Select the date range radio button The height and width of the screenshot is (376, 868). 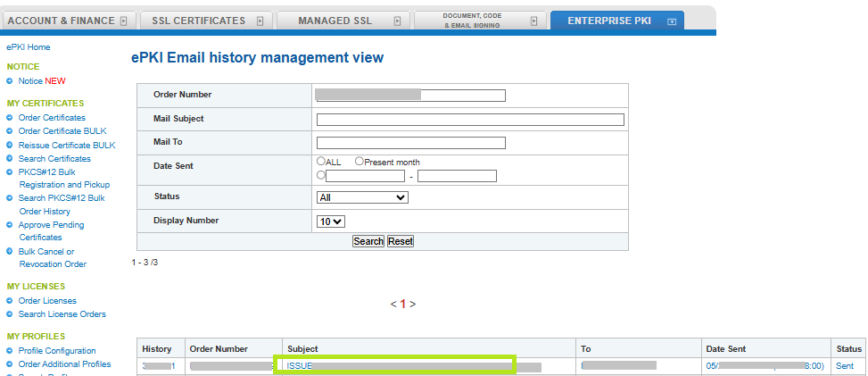point(320,175)
